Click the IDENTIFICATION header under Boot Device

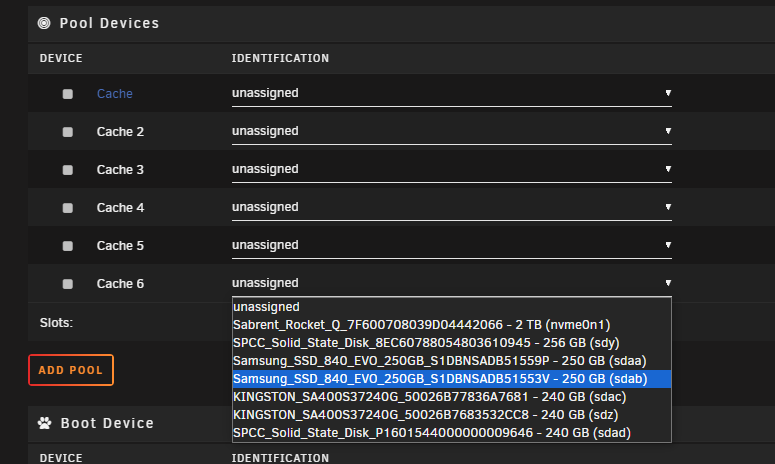pyautogui.click(x=280, y=458)
